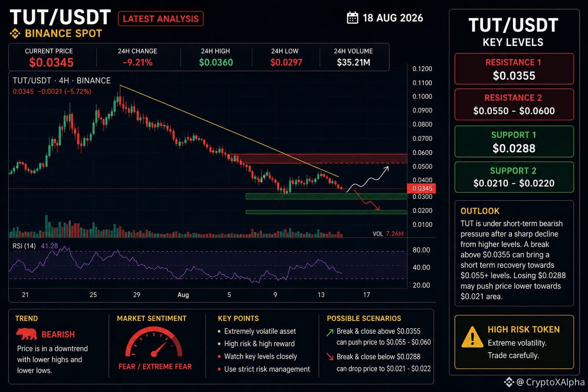Click the key point Extremely volatile asset
588x392 pixels.
pos(260,331)
